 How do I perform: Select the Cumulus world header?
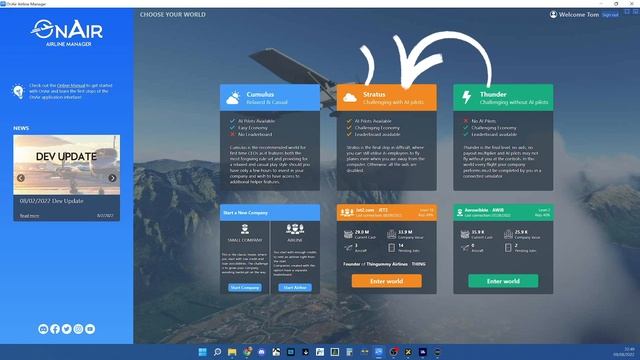tap(270, 98)
